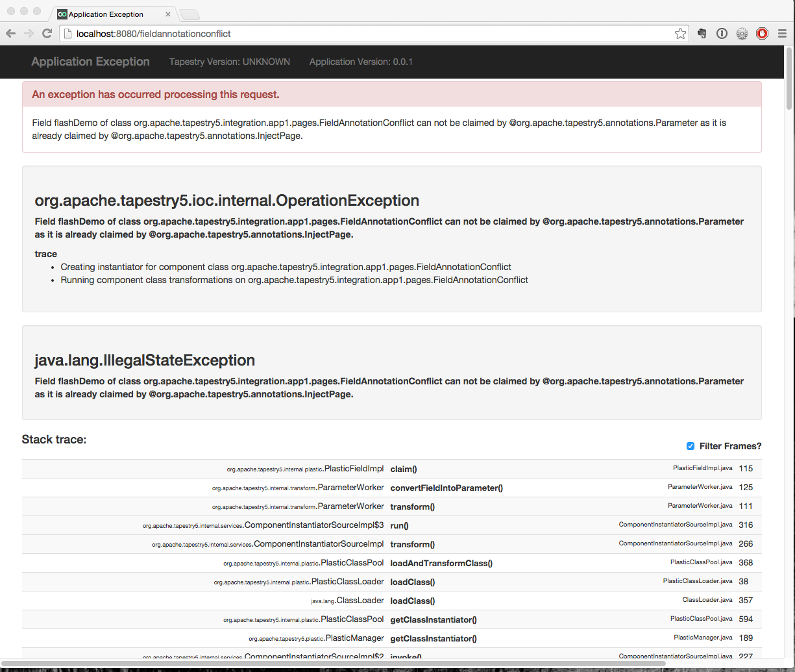Open a new browser tab

coord(190,14)
